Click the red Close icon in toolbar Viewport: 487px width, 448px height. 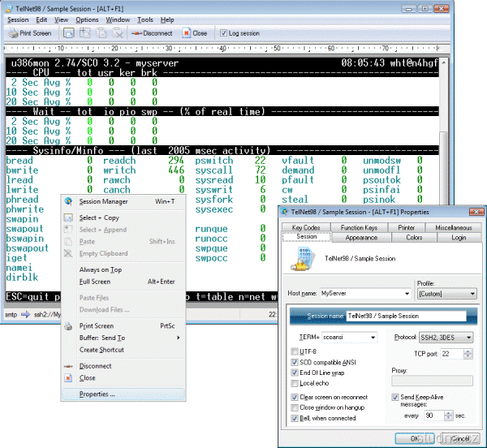(x=186, y=34)
